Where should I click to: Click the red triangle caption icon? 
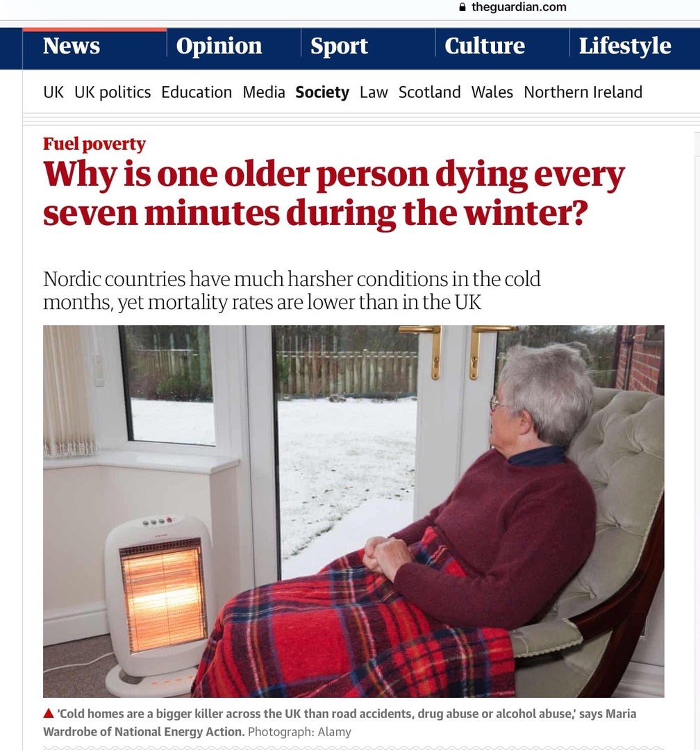49,714
